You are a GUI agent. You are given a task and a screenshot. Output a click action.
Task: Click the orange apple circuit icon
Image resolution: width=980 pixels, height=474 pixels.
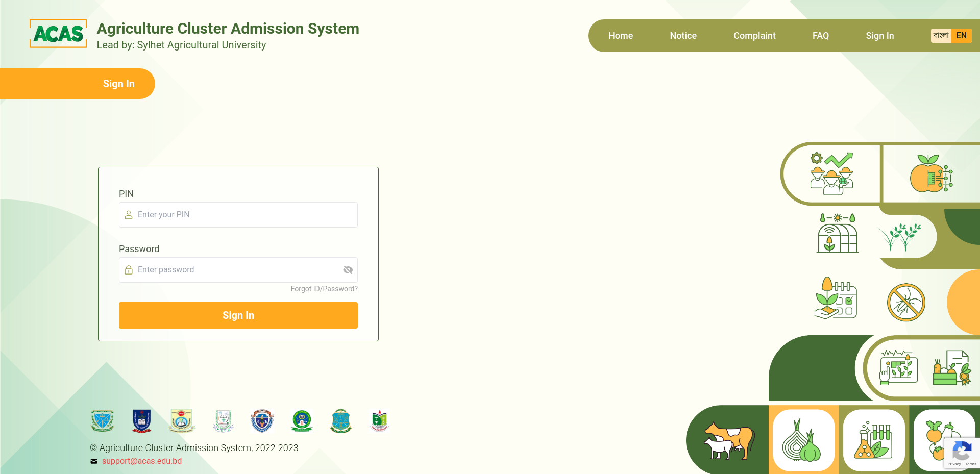coord(932,173)
